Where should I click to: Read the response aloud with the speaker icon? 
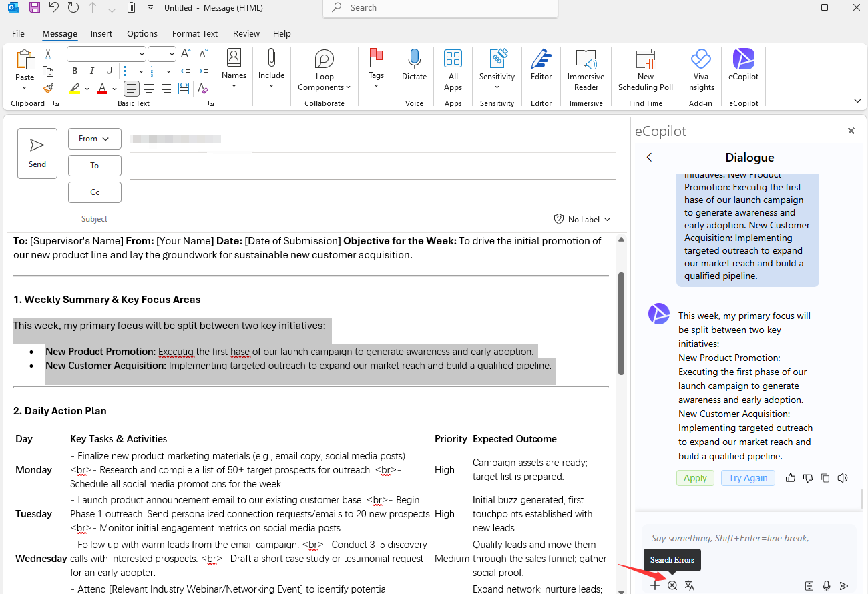click(843, 478)
